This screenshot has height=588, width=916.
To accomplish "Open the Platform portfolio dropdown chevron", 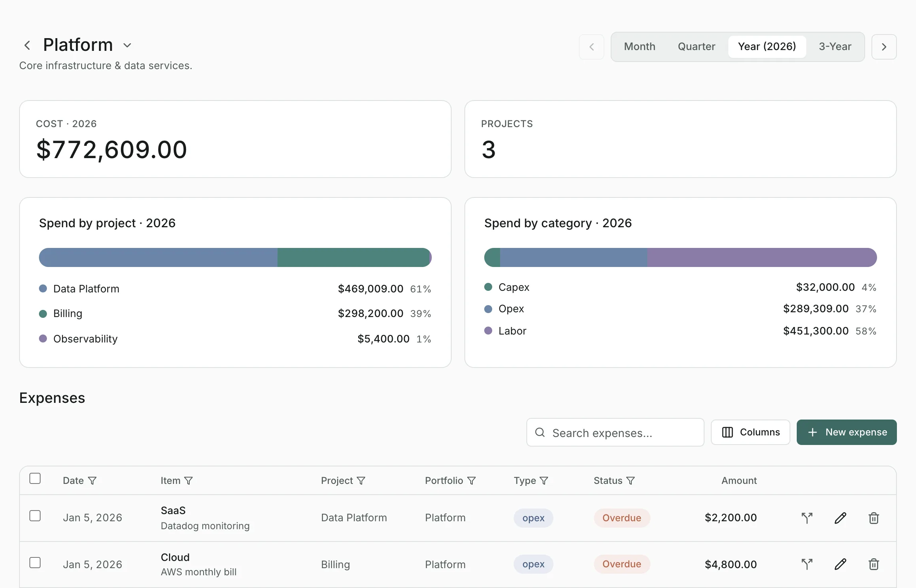I will (x=127, y=45).
